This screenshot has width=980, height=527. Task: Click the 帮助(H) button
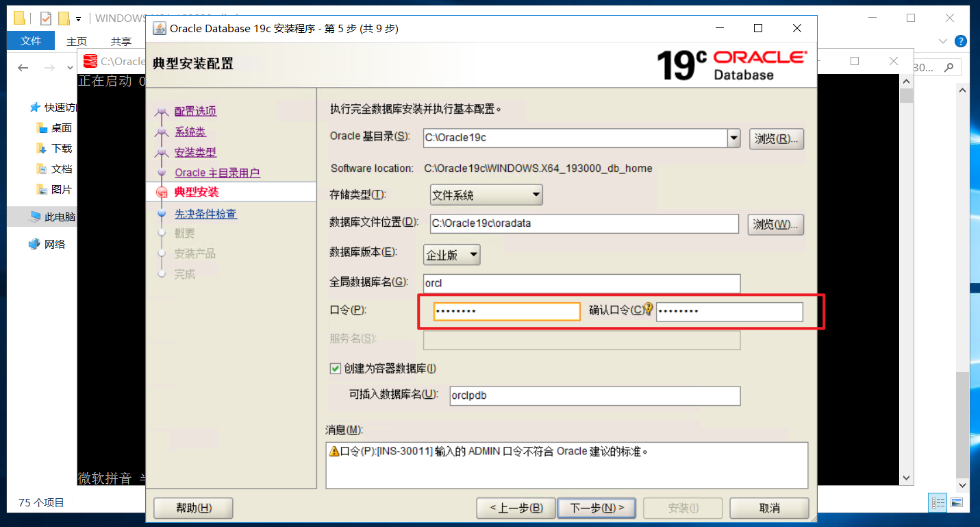pyautogui.click(x=194, y=508)
